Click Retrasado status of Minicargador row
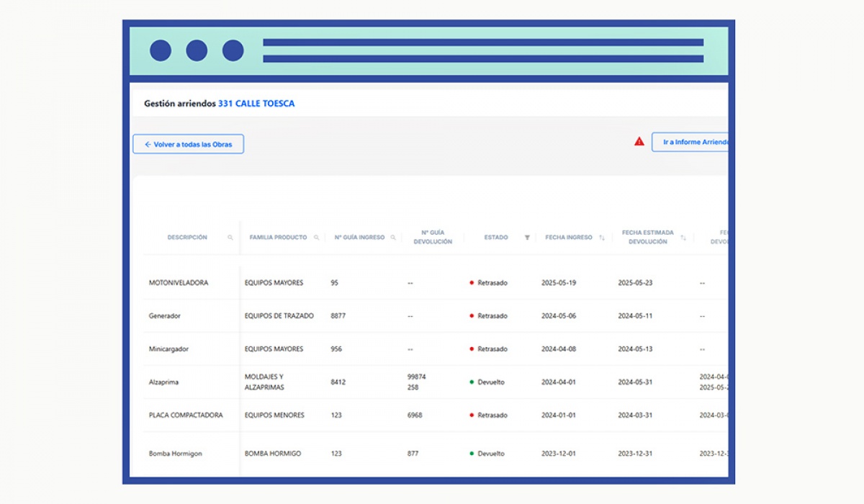The image size is (864, 504). (492, 349)
